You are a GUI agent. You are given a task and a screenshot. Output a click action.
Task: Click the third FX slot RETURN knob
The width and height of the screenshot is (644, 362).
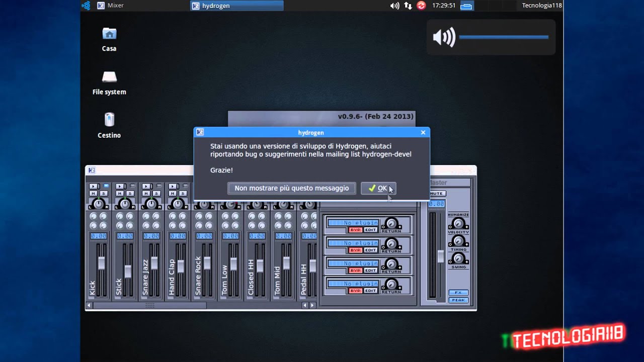click(x=391, y=264)
